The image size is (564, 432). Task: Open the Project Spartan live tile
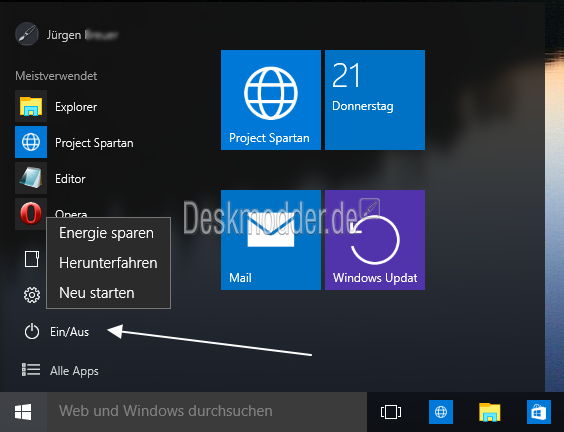click(x=271, y=100)
